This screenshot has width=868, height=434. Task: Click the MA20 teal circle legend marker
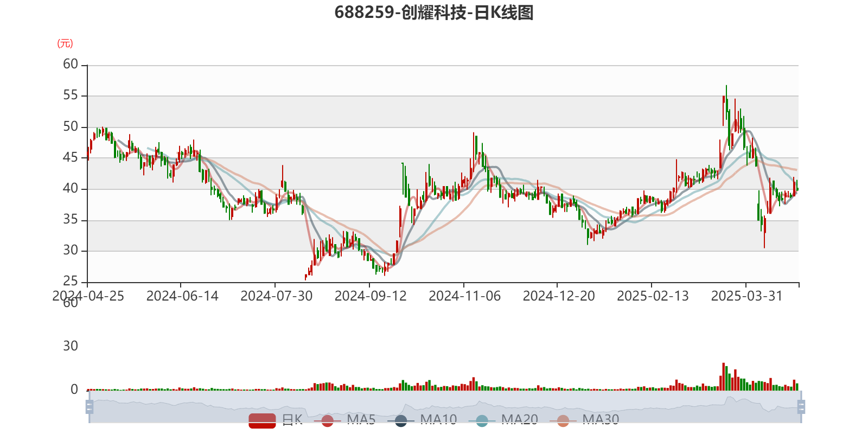click(x=482, y=420)
